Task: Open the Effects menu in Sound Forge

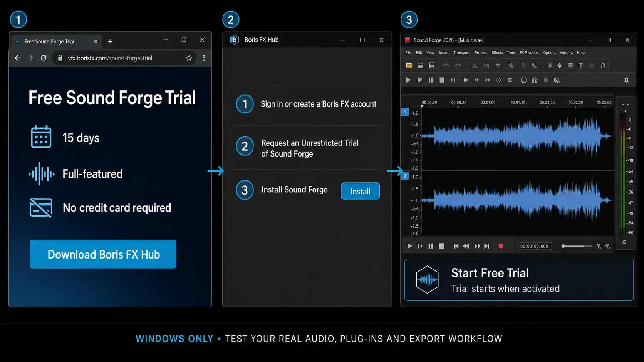Action: 497,53
